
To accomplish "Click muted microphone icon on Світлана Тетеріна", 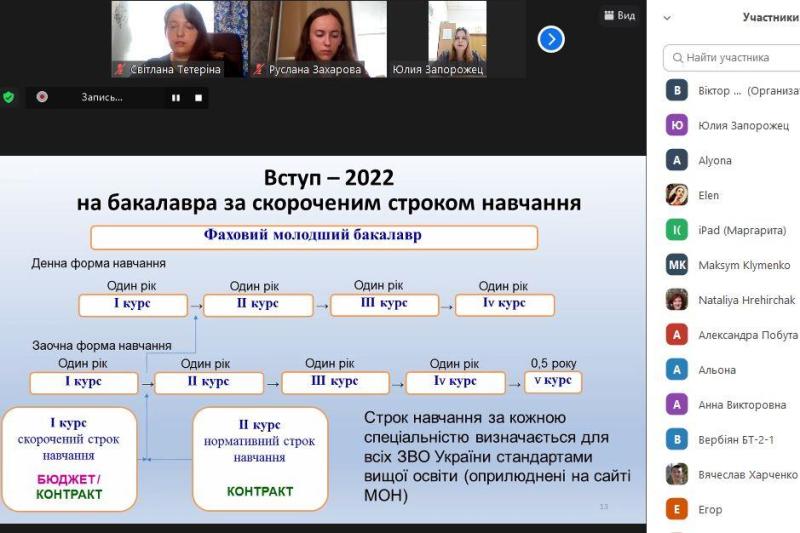I will coord(120,69).
